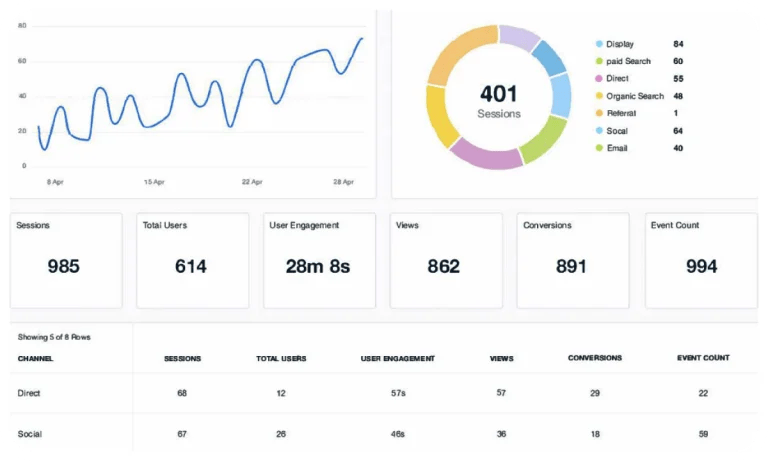Click 'Showing 5 of 8 Rows' text

click(x=54, y=337)
